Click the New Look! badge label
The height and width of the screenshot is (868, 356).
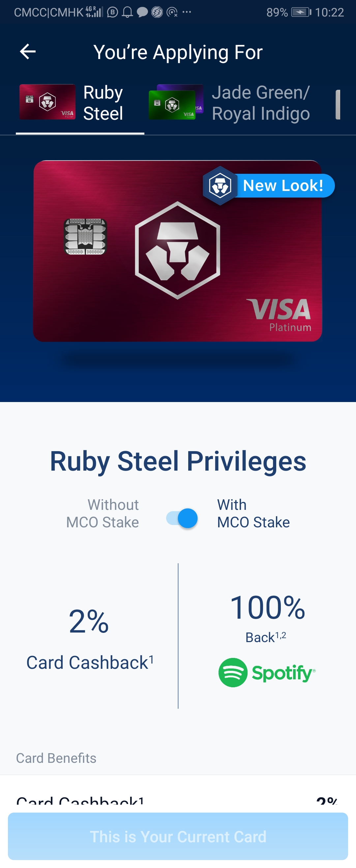(x=283, y=186)
